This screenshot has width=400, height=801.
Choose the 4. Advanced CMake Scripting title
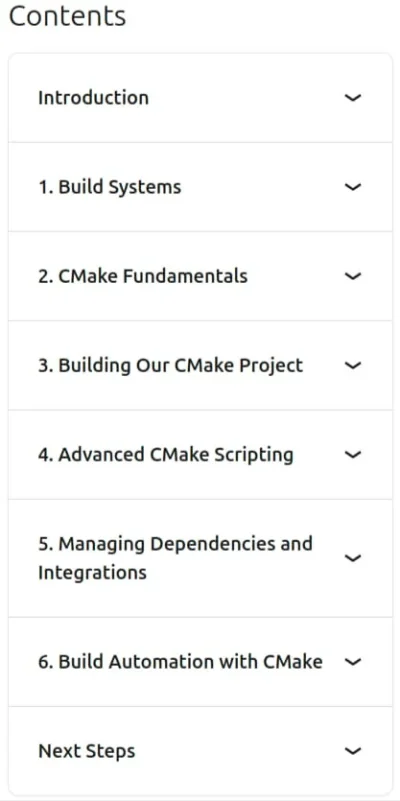[166, 455]
